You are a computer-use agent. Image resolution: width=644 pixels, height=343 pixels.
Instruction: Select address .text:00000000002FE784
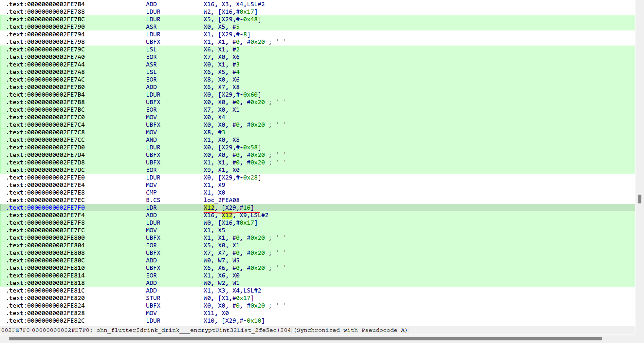tap(46, 4)
